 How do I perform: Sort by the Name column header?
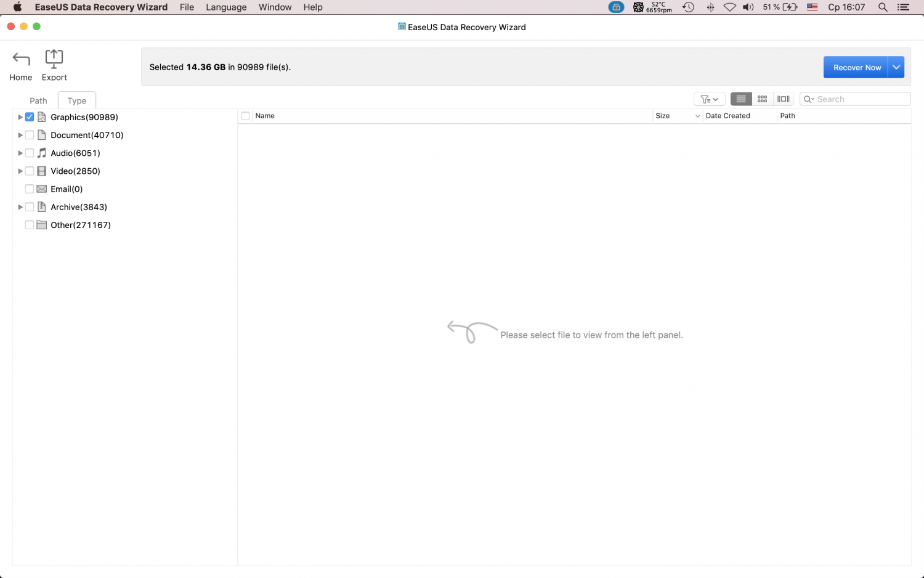(265, 116)
